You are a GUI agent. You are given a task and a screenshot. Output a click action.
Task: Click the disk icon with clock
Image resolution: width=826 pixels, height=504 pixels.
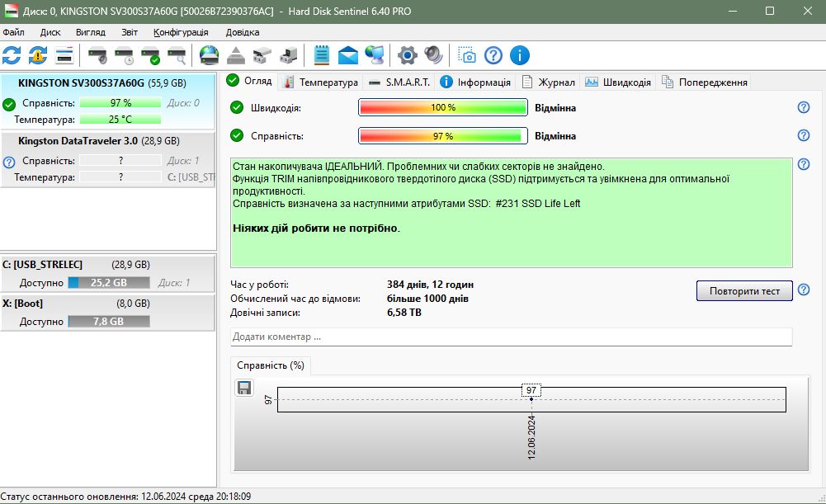point(125,55)
